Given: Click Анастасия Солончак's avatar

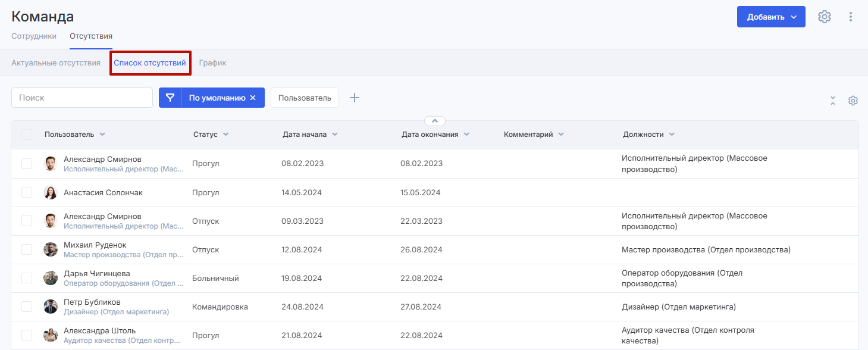Looking at the screenshot, I should point(51,193).
